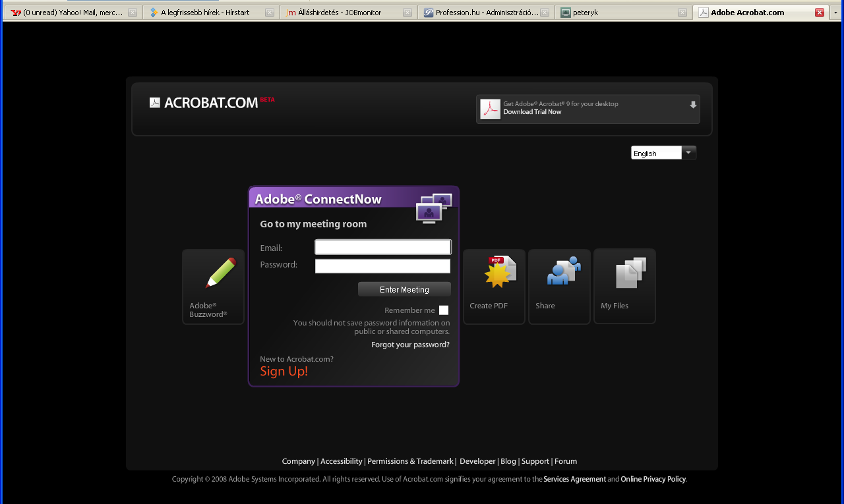This screenshot has width=844, height=504.
Task: Click the Profession.hu tab favicon
Action: (x=429, y=13)
